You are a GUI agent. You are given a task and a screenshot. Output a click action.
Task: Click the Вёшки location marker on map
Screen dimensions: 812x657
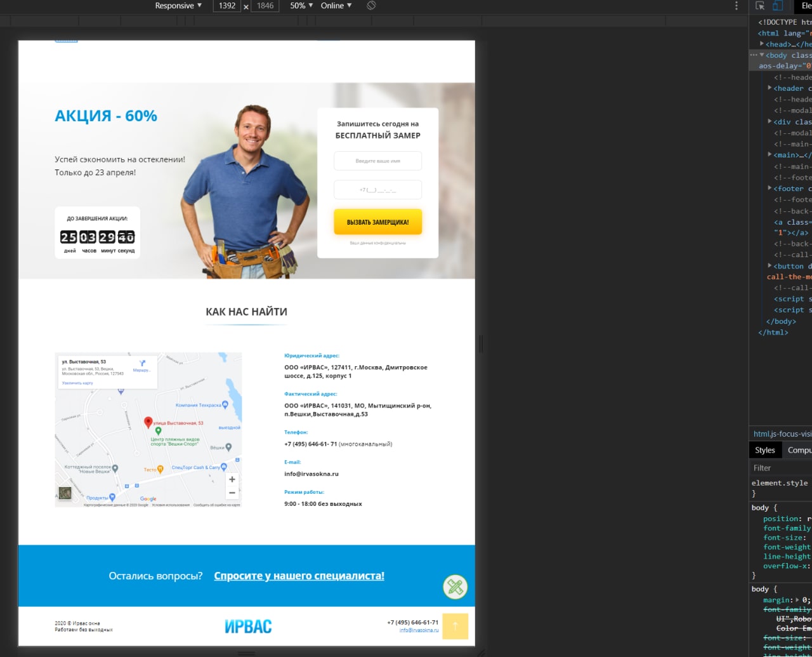click(229, 447)
